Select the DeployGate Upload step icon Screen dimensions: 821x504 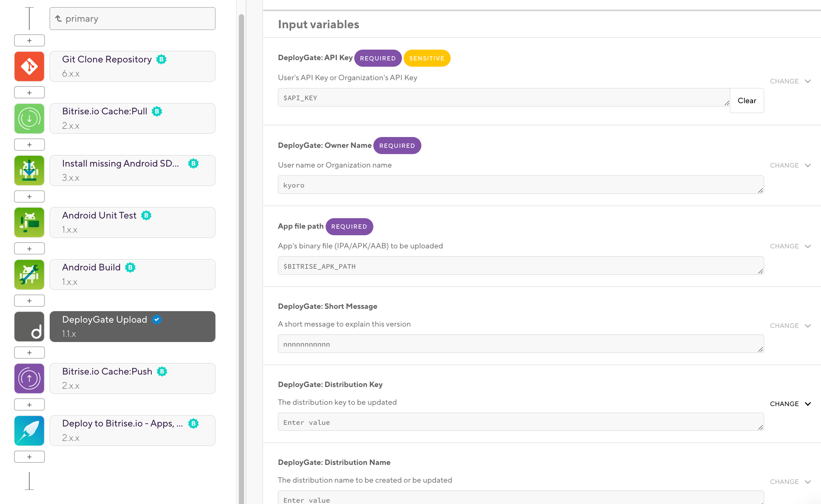29,327
